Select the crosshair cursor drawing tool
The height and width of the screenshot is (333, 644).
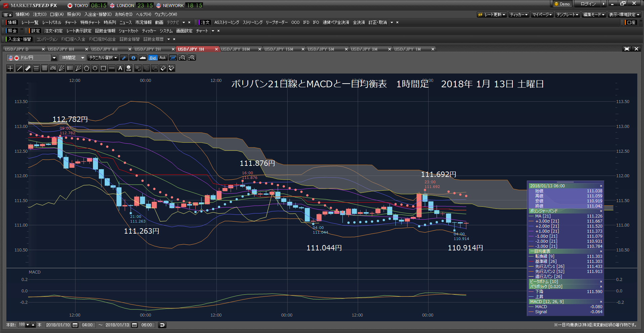pos(10,68)
